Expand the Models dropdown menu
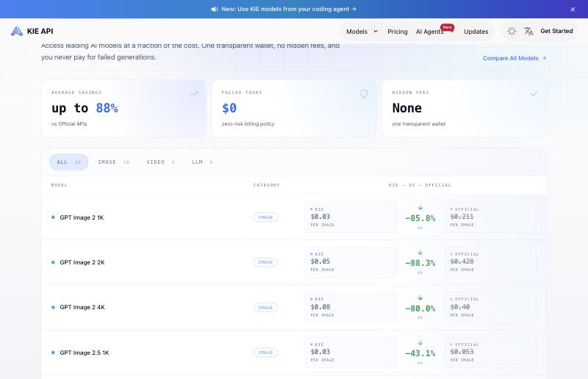This screenshot has height=379, width=588. pyautogui.click(x=362, y=32)
